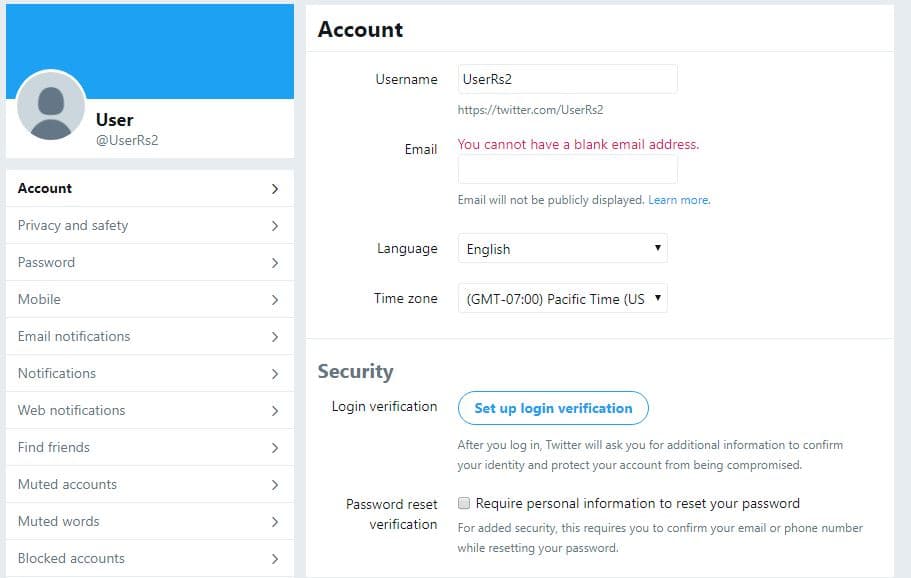Click the chevron arrow beside Mobile
Screen dimensions: 911x578
click(275, 300)
